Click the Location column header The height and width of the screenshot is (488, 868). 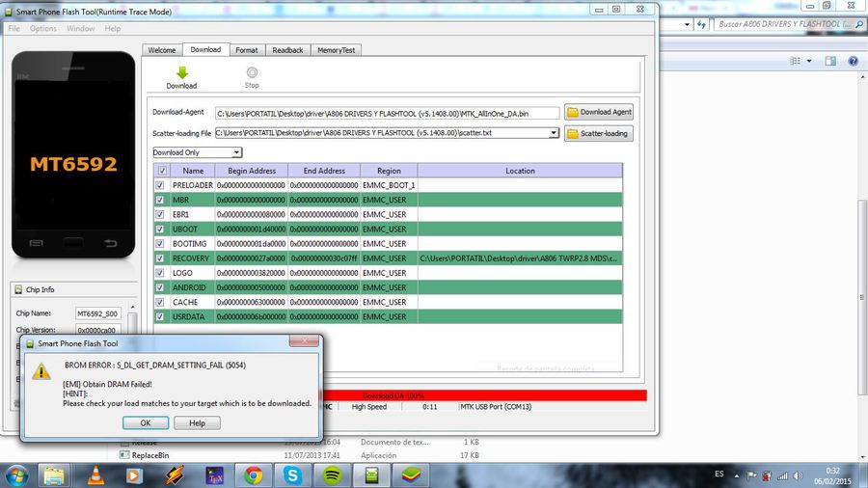tap(520, 171)
